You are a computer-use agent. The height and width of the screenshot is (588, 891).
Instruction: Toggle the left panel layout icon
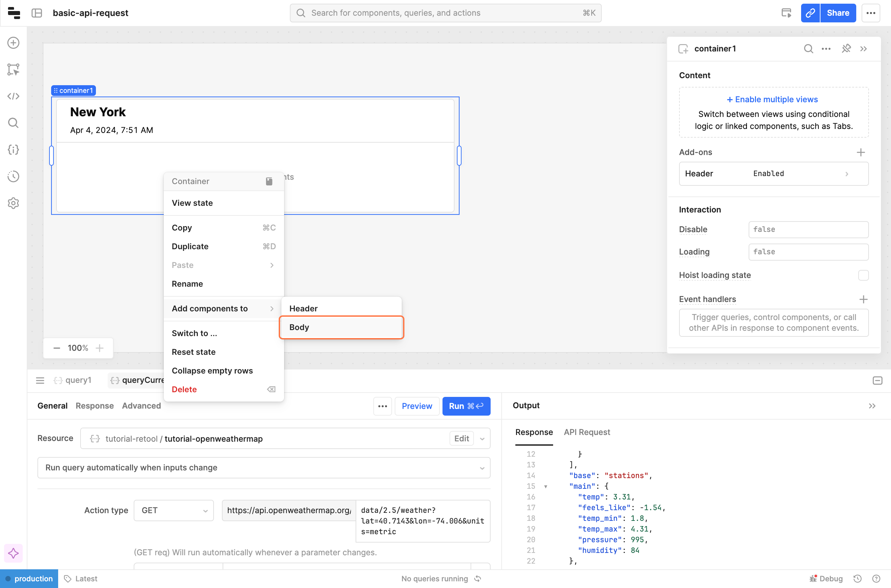(37, 13)
